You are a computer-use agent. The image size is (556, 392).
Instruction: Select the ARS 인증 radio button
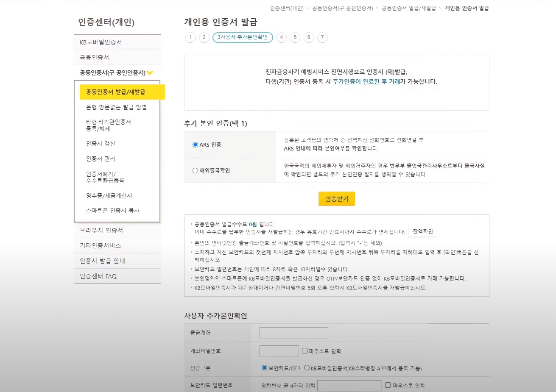[195, 145]
